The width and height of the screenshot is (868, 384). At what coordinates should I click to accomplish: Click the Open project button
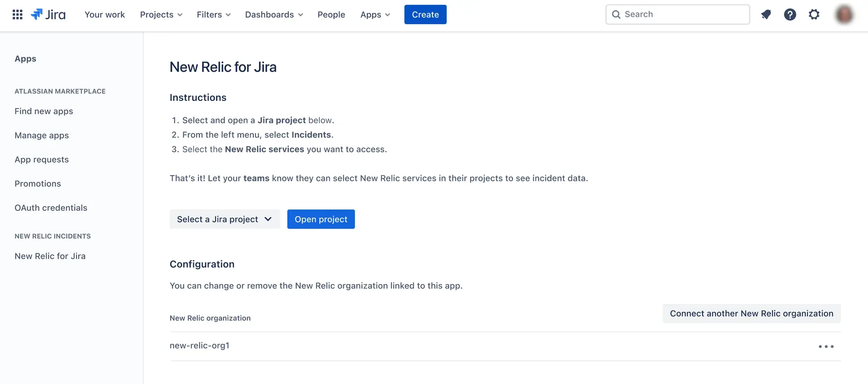321,219
